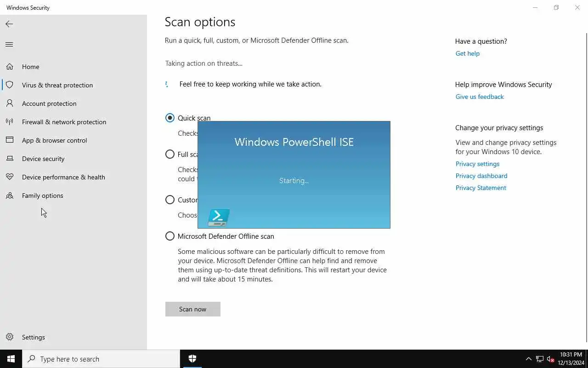Click the Device security laptop icon

click(10, 159)
